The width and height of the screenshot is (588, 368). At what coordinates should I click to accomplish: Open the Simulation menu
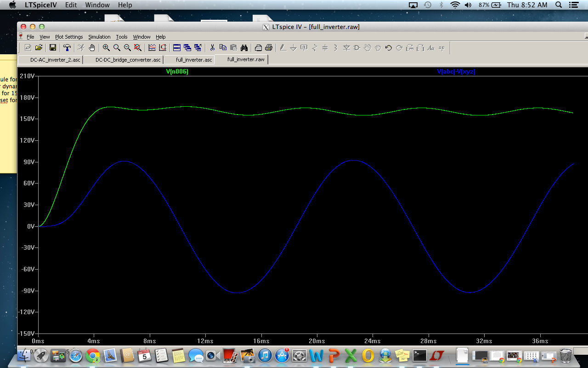[x=99, y=37]
